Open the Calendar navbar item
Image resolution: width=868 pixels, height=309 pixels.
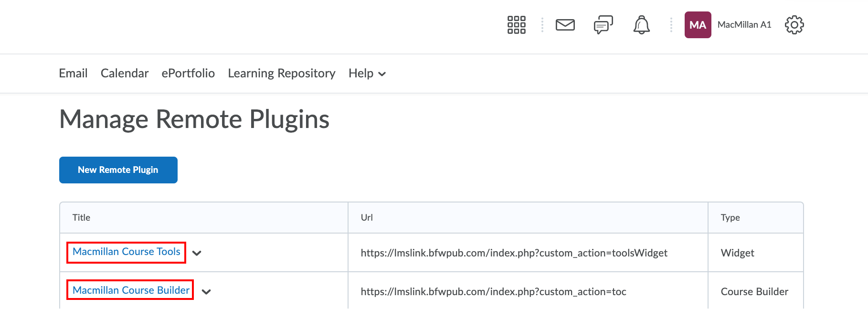pos(125,74)
